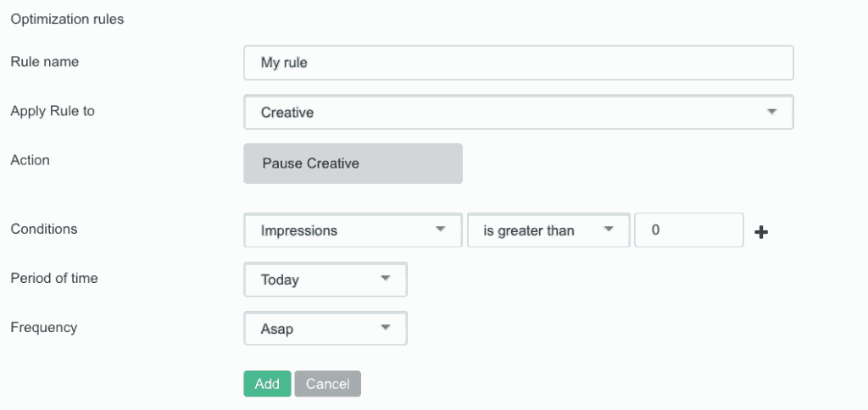
Task: Click the Rule name label
Action: pos(44,61)
